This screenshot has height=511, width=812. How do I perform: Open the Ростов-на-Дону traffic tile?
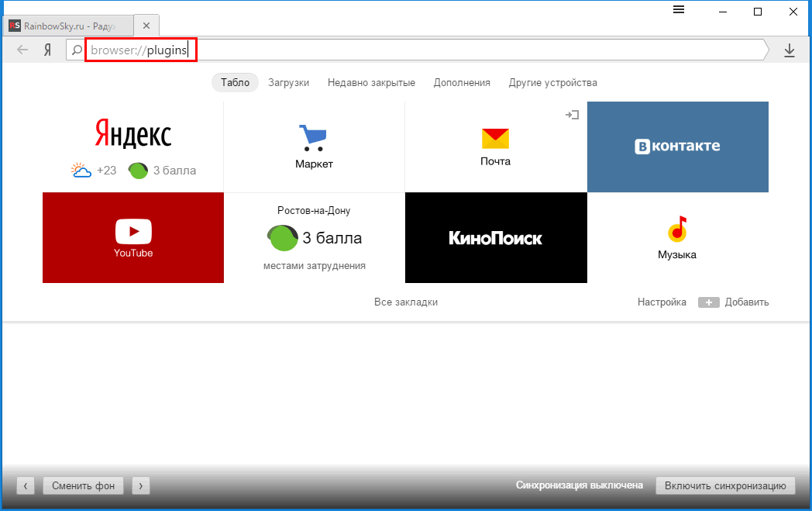(x=315, y=237)
